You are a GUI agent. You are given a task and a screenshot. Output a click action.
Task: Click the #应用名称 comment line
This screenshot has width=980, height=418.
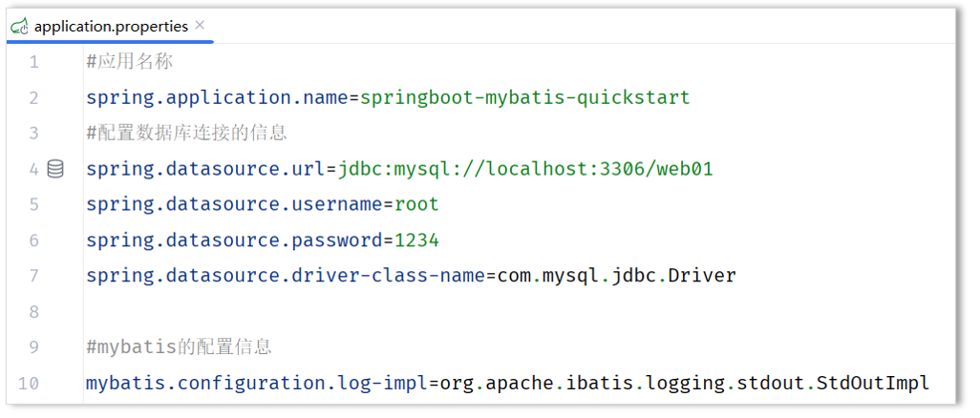pos(129,62)
